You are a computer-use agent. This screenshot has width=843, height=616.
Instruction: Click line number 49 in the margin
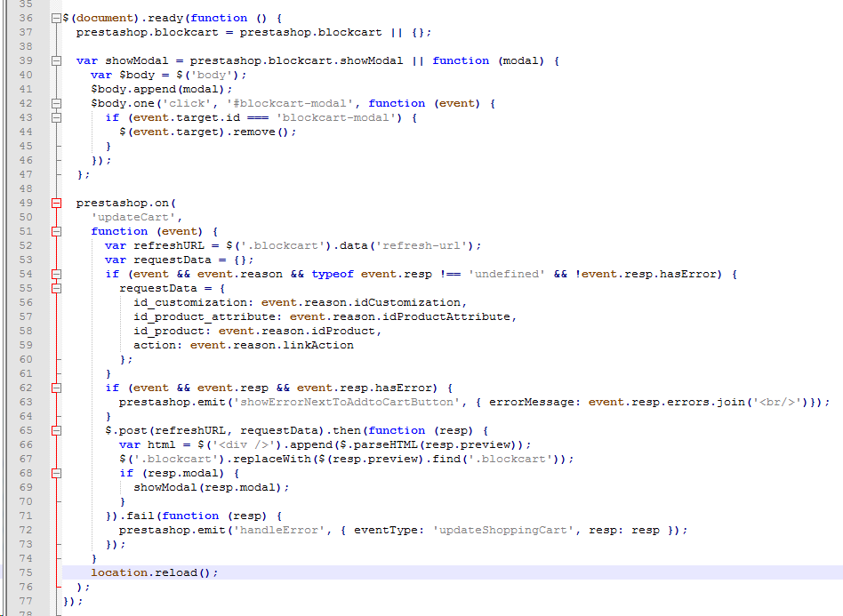tap(26, 204)
